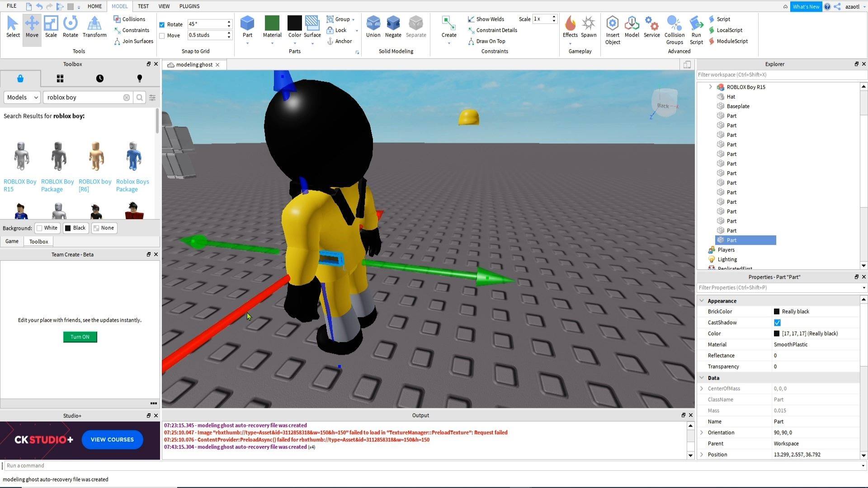This screenshot has width=868, height=488.
Task: Enable the Move snap checkbox
Action: pyautogui.click(x=162, y=35)
